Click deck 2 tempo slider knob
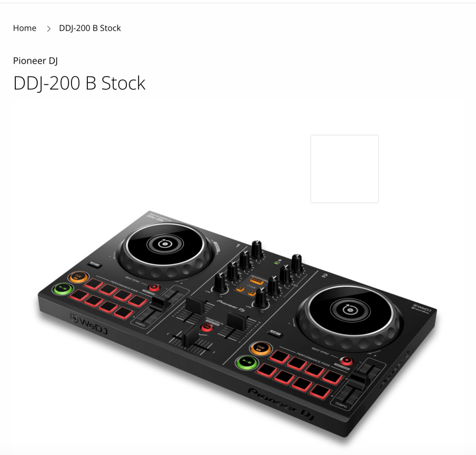The image size is (476, 455). 357,381
